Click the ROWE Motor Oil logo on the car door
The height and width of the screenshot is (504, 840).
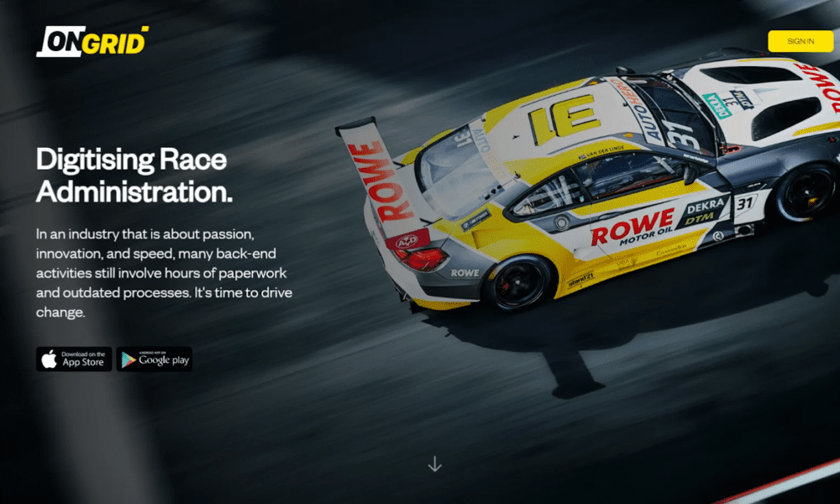coord(632,229)
